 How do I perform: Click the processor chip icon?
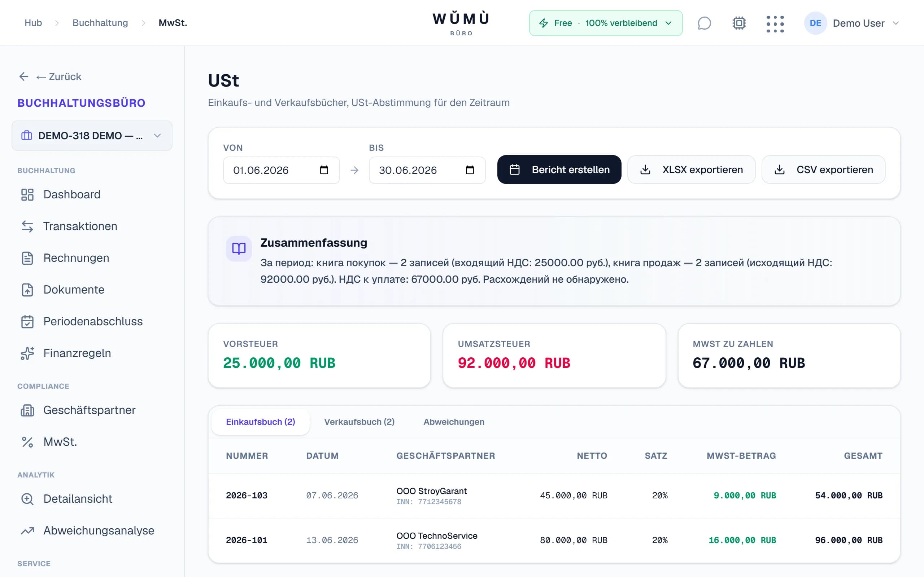(x=739, y=23)
